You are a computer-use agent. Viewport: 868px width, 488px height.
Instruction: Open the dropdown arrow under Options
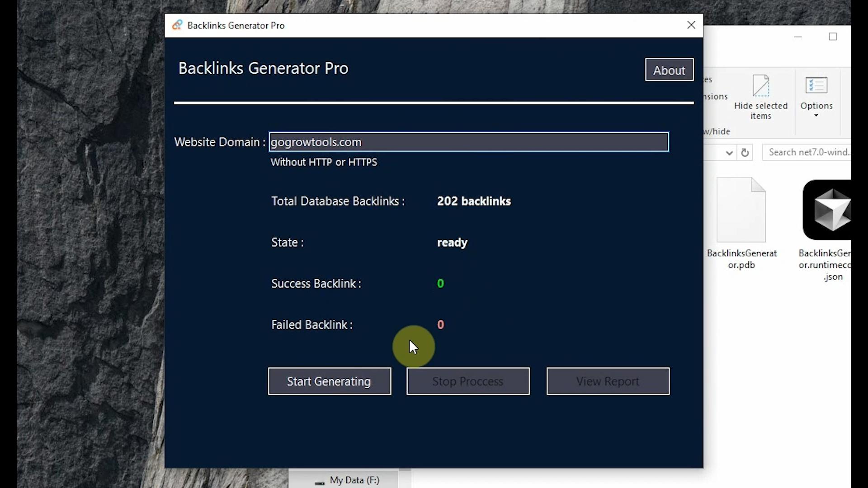tap(816, 116)
